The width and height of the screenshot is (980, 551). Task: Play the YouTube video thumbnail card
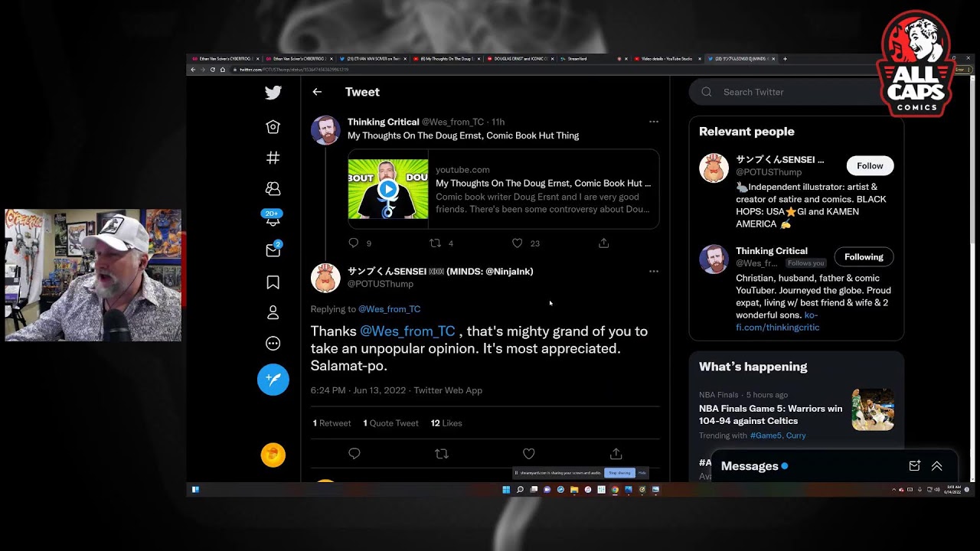pyautogui.click(x=388, y=189)
